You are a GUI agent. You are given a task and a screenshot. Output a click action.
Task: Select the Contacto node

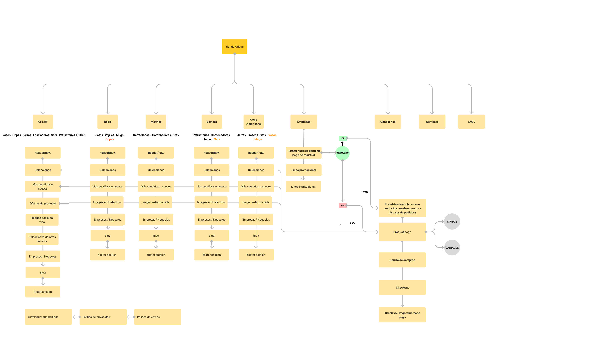click(432, 122)
